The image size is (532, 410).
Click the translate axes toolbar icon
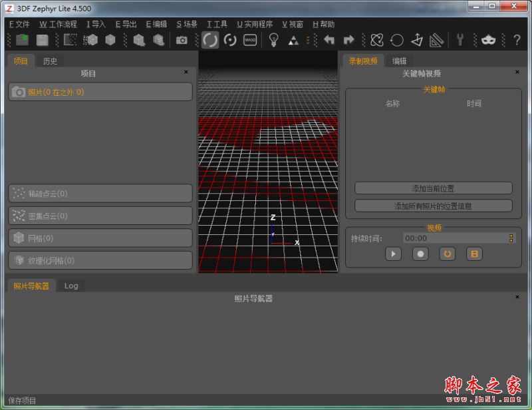417,40
